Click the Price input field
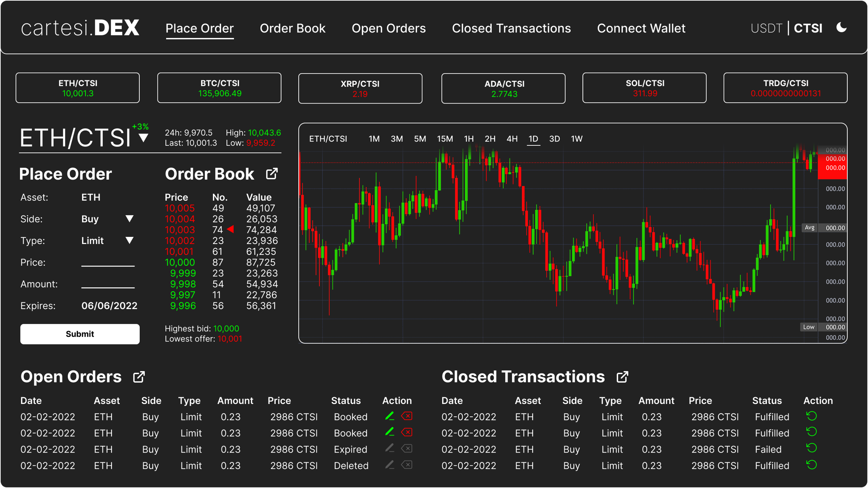The height and width of the screenshot is (488, 868). coord(108,262)
